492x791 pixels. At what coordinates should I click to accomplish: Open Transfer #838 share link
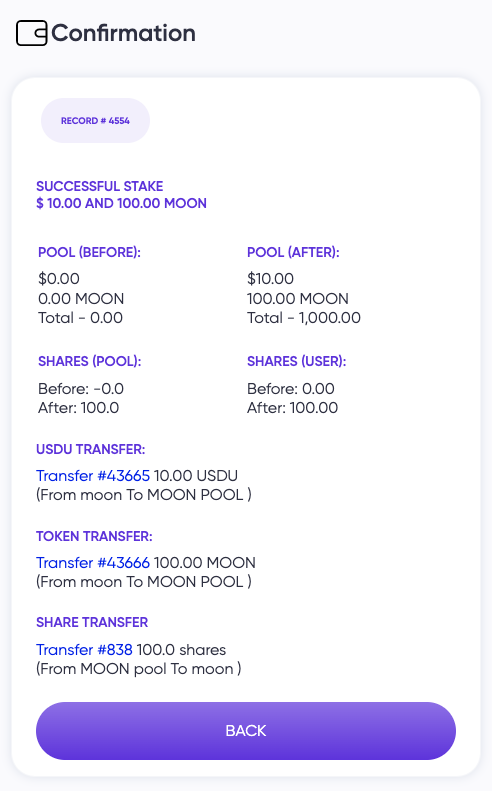(x=84, y=649)
